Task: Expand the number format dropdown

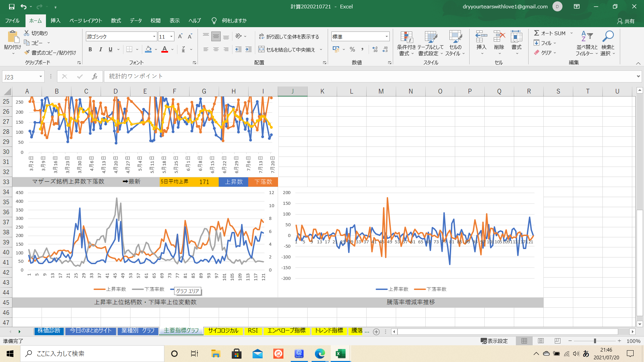Action: (x=386, y=37)
